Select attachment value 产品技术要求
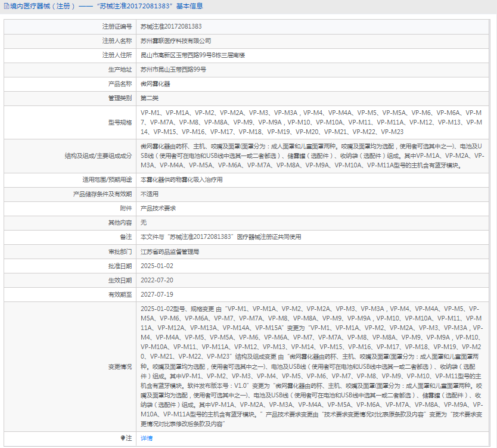 (x=158, y=208)
